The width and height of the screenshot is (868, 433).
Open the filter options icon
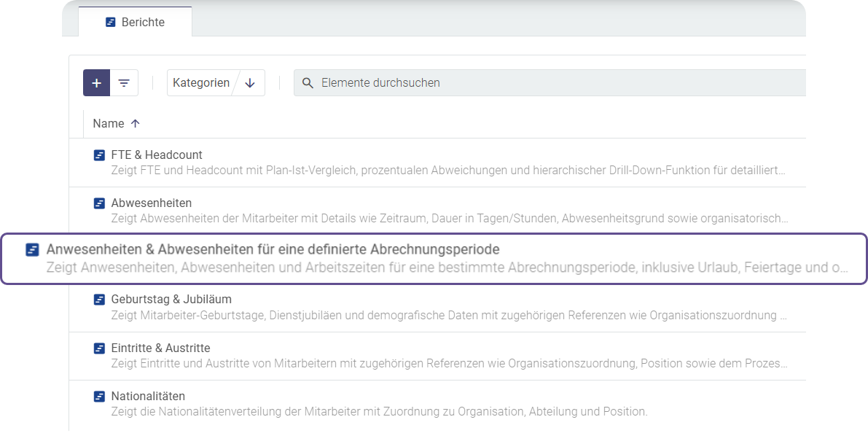tap(124, 83)
